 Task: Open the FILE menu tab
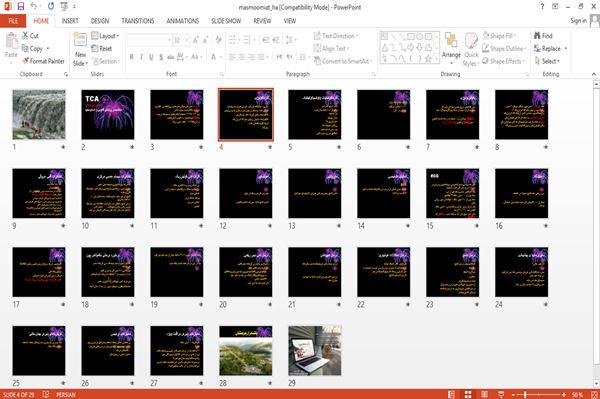(x=13, y=21)
